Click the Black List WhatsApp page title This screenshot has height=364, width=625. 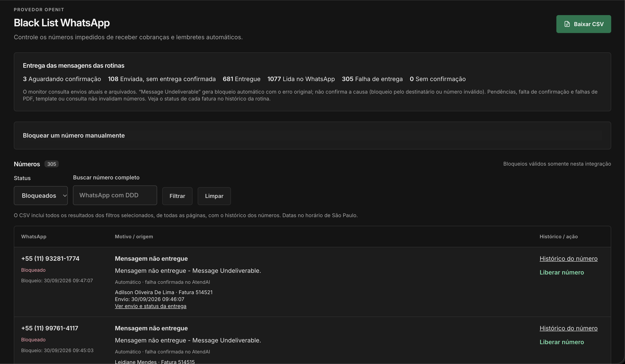pyautogui.click(x=62, y=23)
